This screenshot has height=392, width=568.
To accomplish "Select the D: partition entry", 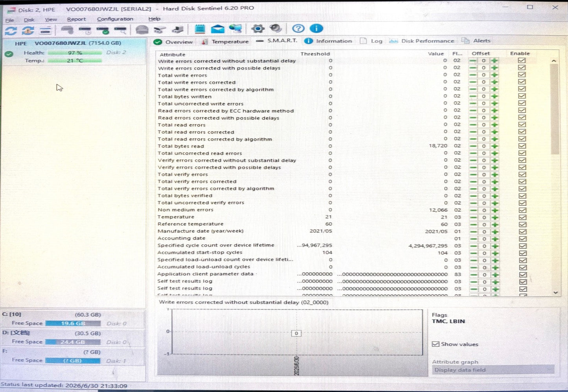I will pos(73,337).
